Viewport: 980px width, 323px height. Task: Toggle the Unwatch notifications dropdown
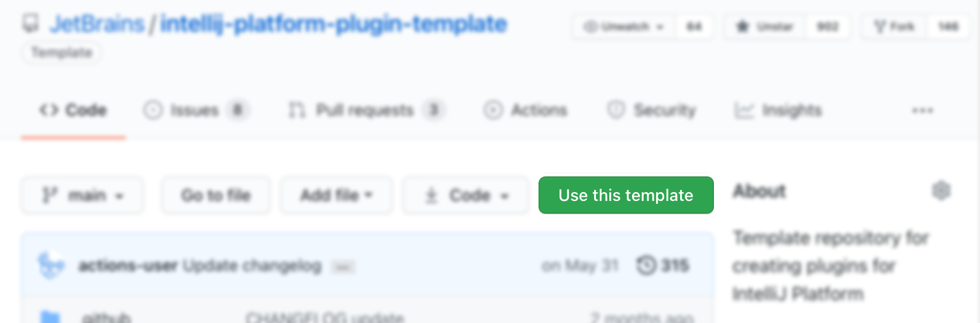pos(624,27)
